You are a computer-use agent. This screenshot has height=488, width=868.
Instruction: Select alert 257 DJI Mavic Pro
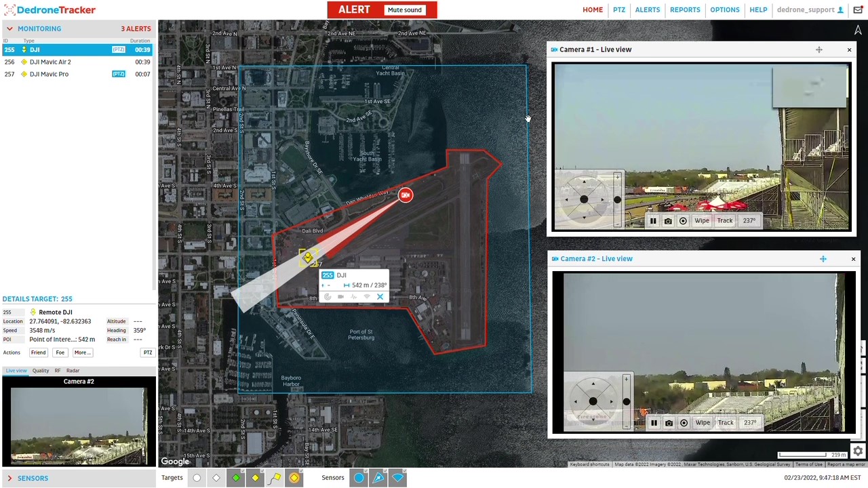[76, 74]
